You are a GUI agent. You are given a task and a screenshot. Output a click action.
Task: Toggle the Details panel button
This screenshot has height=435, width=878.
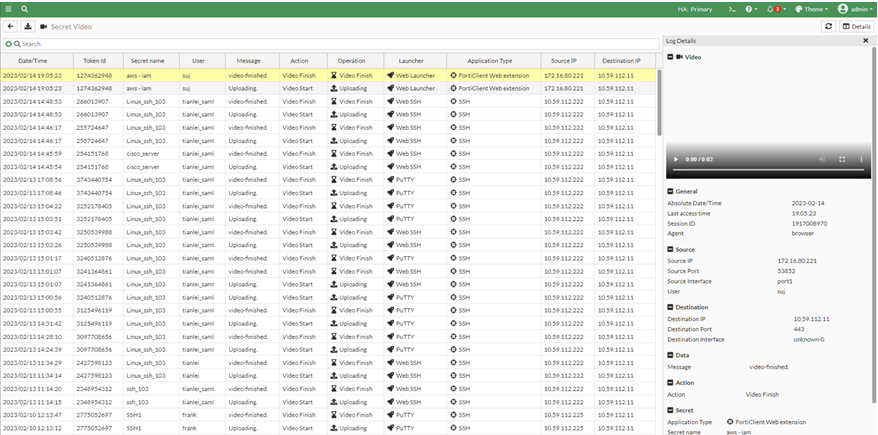coord(856,26)
